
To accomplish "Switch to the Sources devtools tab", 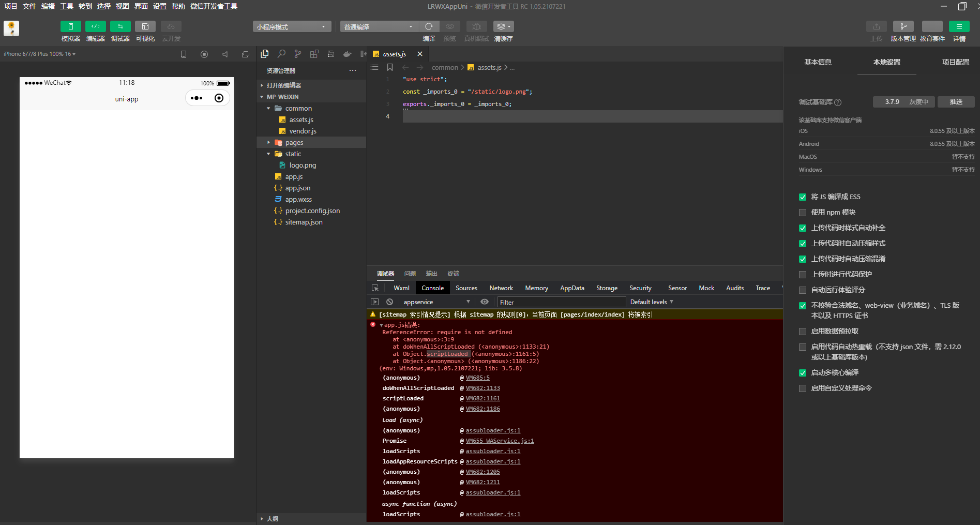I will click(466, 288).
